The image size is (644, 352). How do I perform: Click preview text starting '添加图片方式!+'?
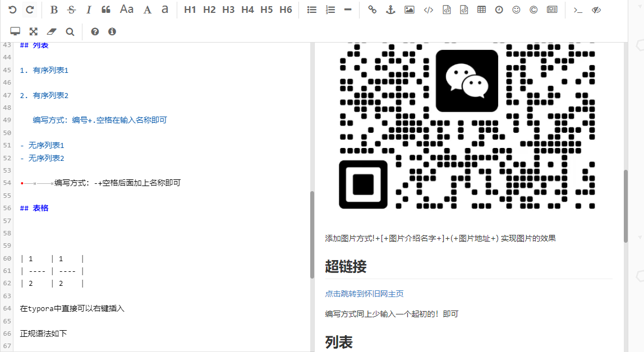click(x=440, y=238)
